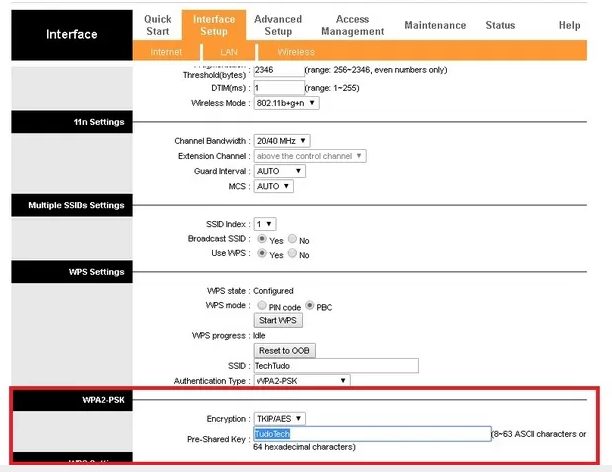Open the Advanced Setup tab
The height and width of the screenshot is (472, 612).
[278, 25]
